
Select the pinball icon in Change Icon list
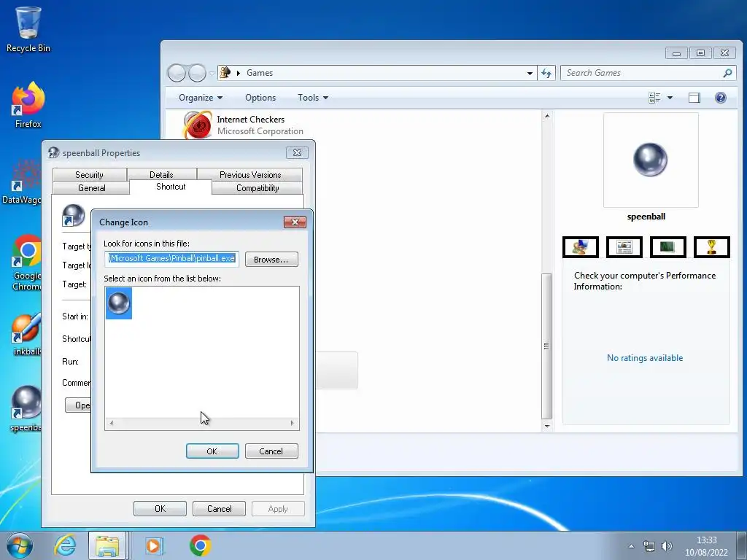[119, 303]
